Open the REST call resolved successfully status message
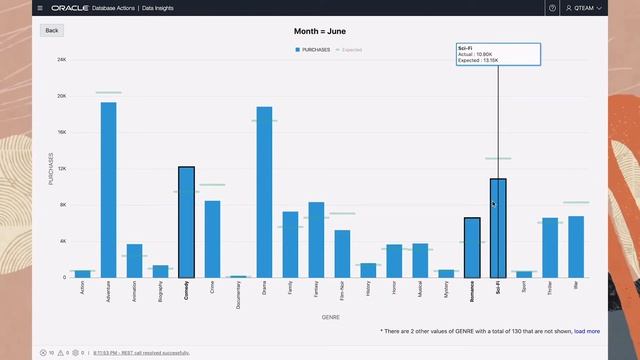The height and width of the screenshot is (360, 640). (x=141, y=353)
